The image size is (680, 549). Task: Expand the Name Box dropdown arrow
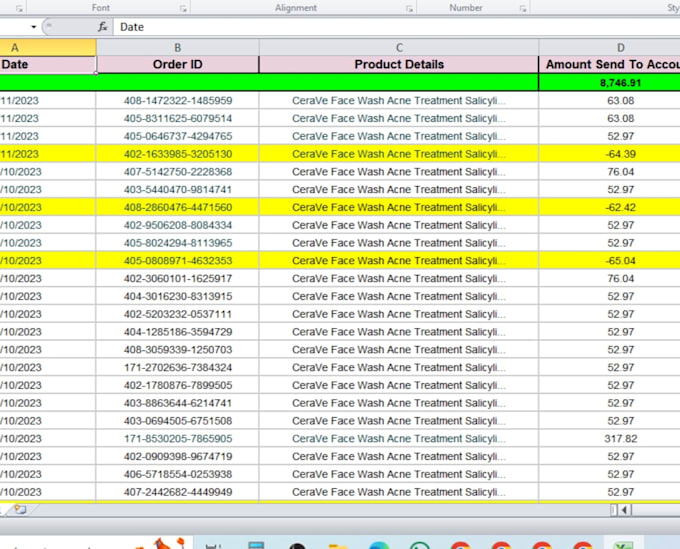click(x=33, y=27)
